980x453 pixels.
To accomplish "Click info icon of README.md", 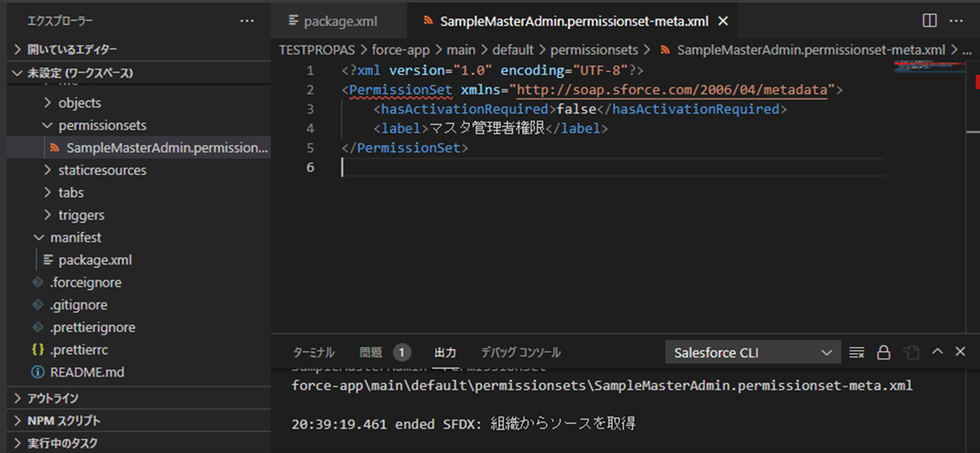I will [x=38, y=372].
